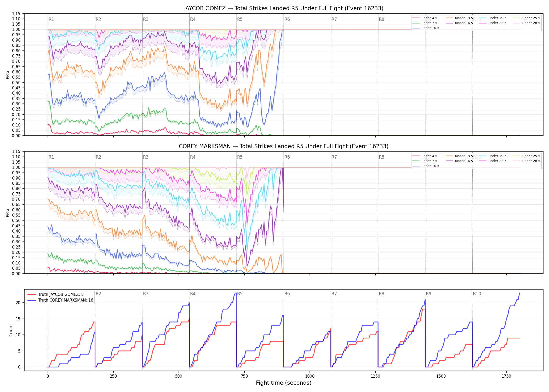The image size is (549, 392).
Task: Click 0.00 tick on Gomez chart Prob axis
Action: (16, 136)
